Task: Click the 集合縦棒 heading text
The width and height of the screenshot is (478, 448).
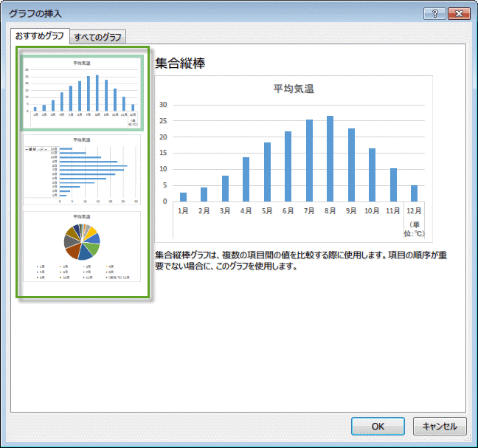Action: pos(180,63)
